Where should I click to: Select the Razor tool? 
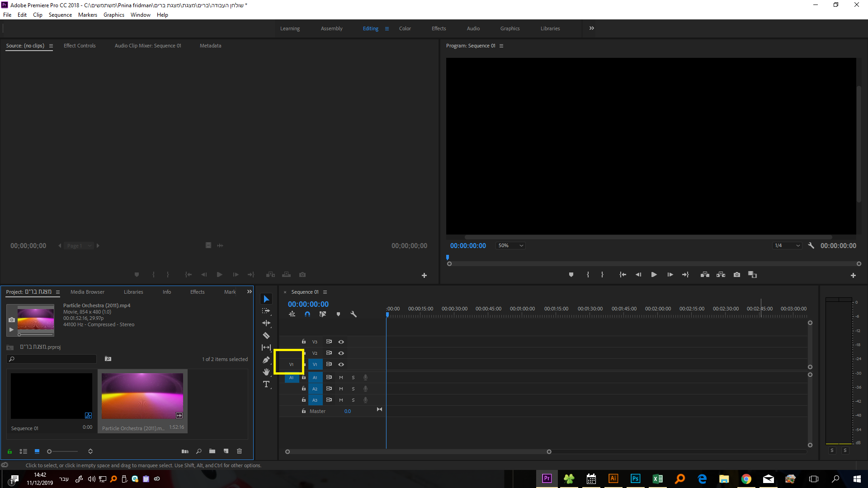266,335
